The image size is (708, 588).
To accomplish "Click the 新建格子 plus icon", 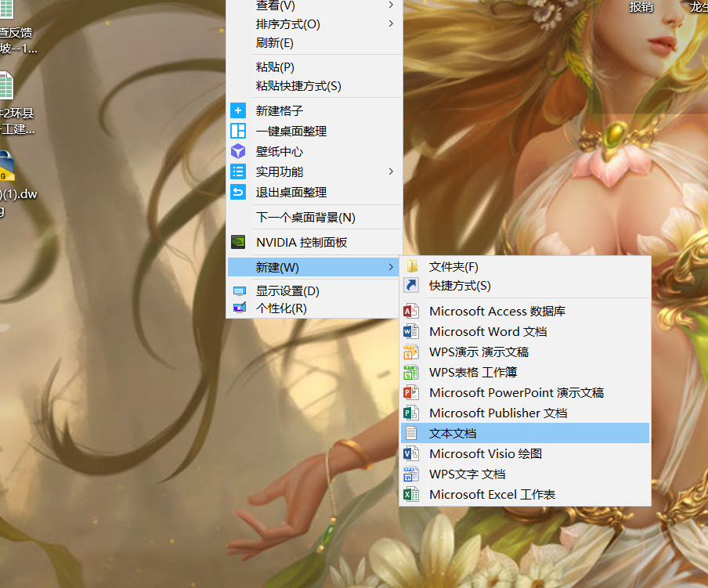I will [238, 110].
